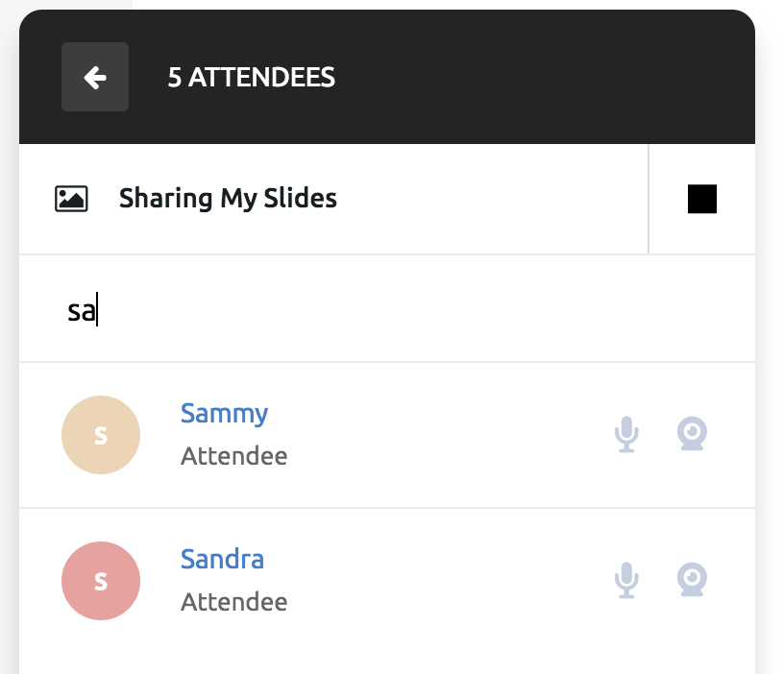
Task: Focus the attendee search field
Action: coord(387,309)
